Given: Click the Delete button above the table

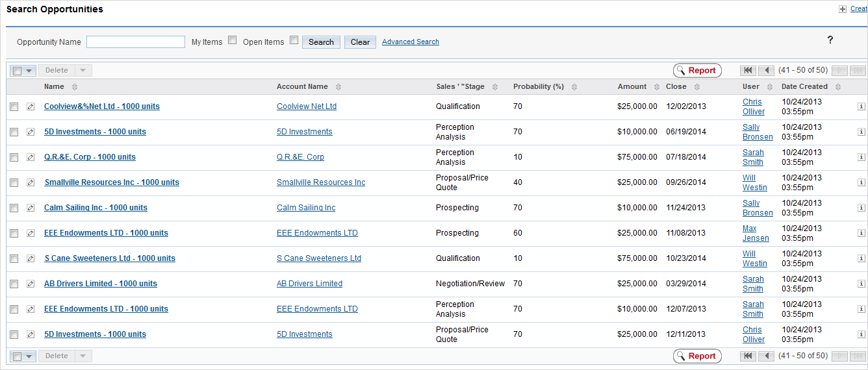Looking at the screenshot, I should click(x=57, y=71).
